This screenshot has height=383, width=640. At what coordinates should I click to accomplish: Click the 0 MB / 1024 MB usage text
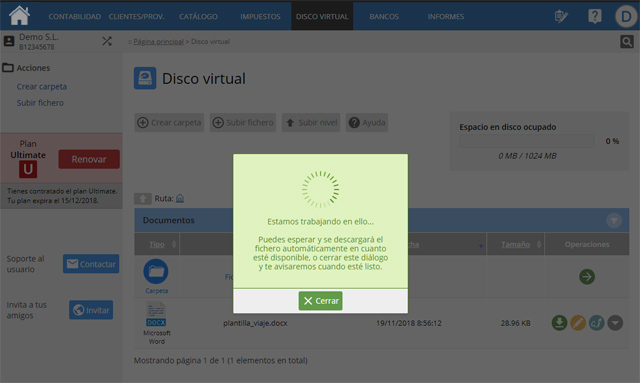point(527,156)
